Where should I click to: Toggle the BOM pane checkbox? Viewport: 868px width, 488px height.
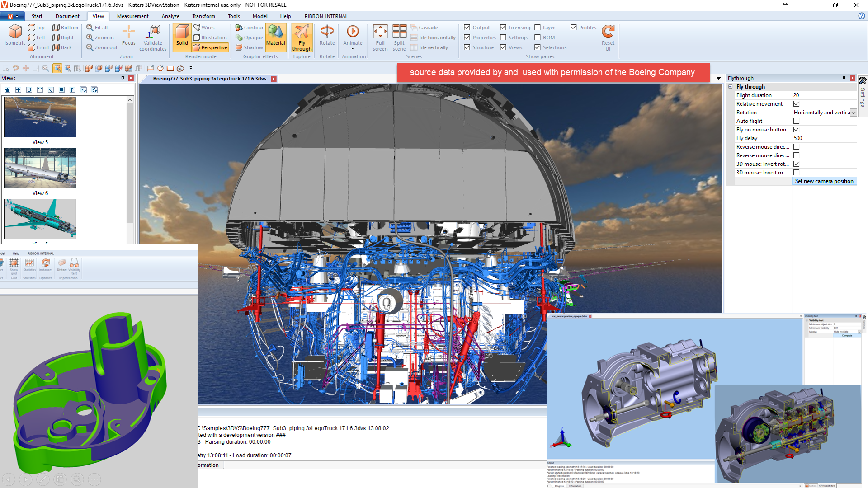(x=538, y=38)
